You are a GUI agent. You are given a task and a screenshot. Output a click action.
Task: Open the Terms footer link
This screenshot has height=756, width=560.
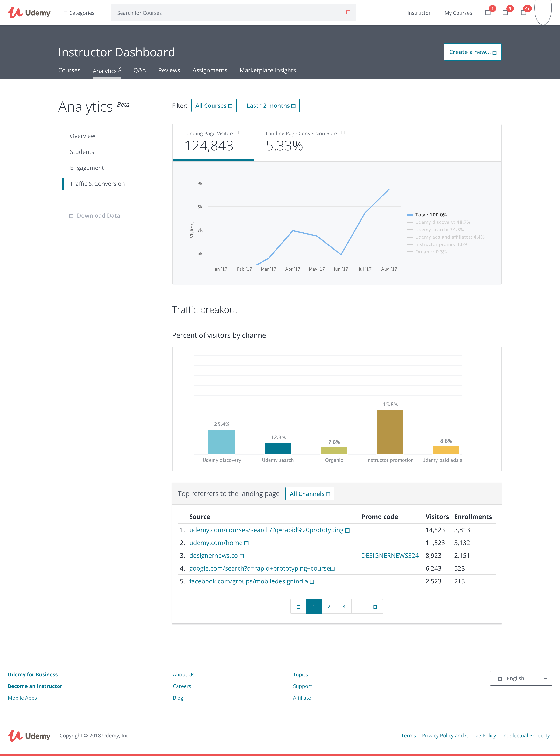pyautogui.click(x=408, y=735)
